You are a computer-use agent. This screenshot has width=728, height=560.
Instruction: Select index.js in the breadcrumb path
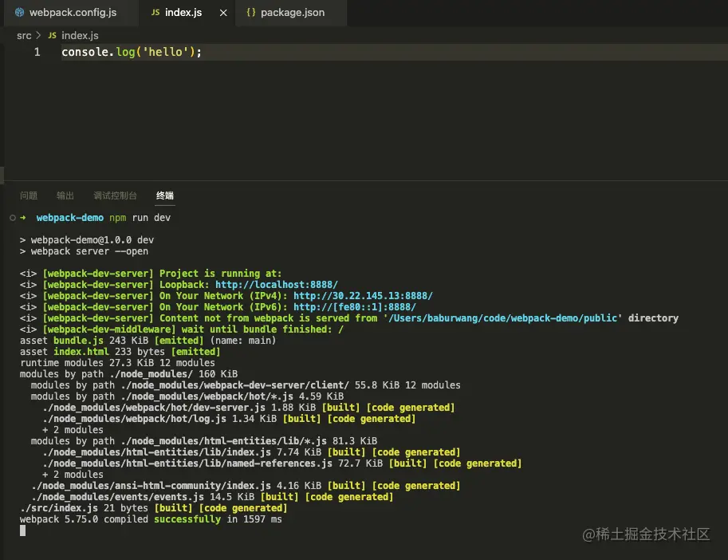(80, 36)
